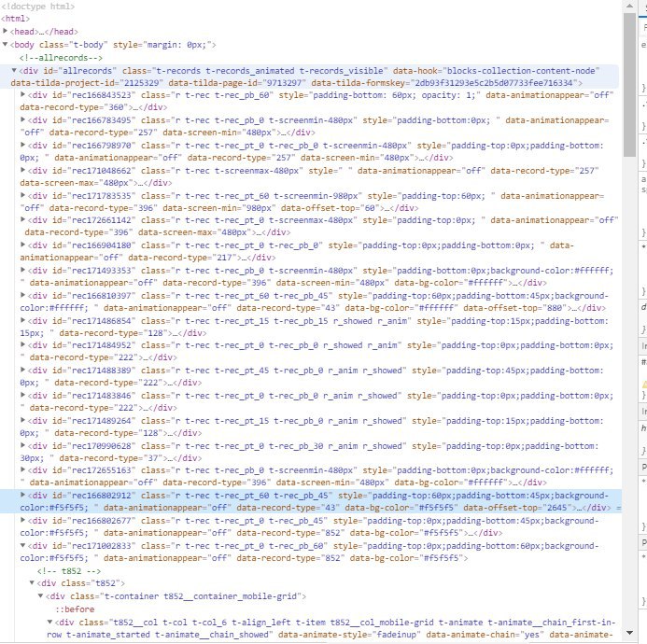Select the allrecords HTML comment
647x644 pixels.
(61, 58)
